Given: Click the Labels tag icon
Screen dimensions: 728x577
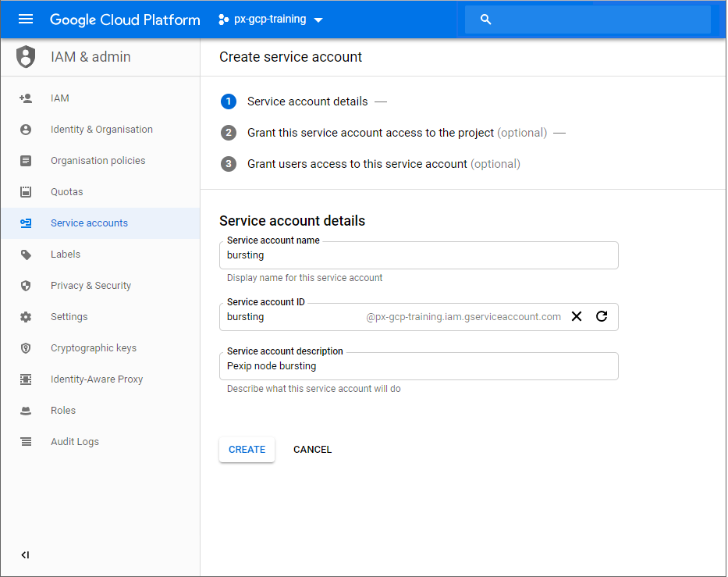Looking at the screenshot, I should pyautogui.click(x=26, y=255).
